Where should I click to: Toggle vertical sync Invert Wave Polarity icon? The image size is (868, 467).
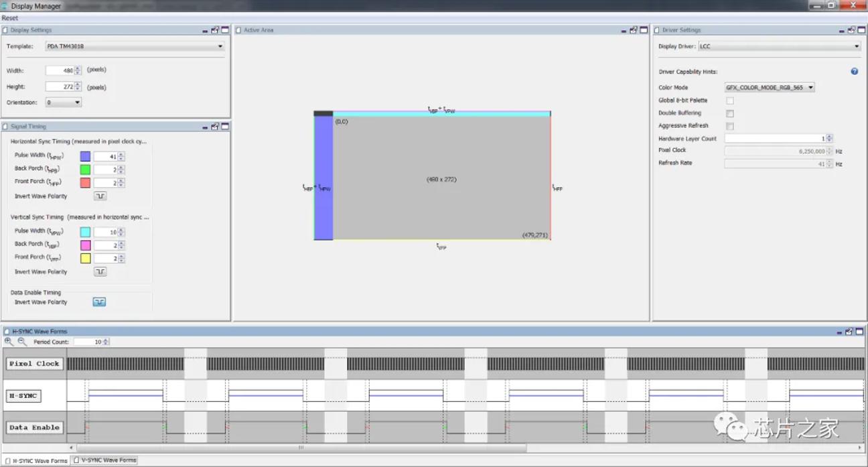coord(100,271)
